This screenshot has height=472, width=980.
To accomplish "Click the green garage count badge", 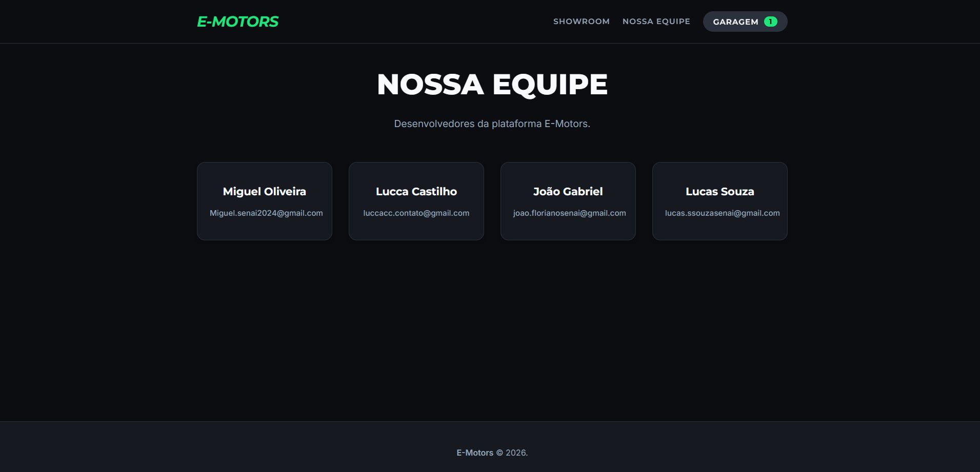I will coord(770,22).
